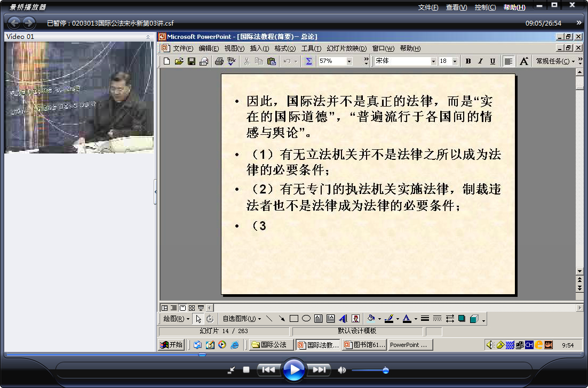
Task: Click the next slide double-arrow button
Action: point(580,288)
